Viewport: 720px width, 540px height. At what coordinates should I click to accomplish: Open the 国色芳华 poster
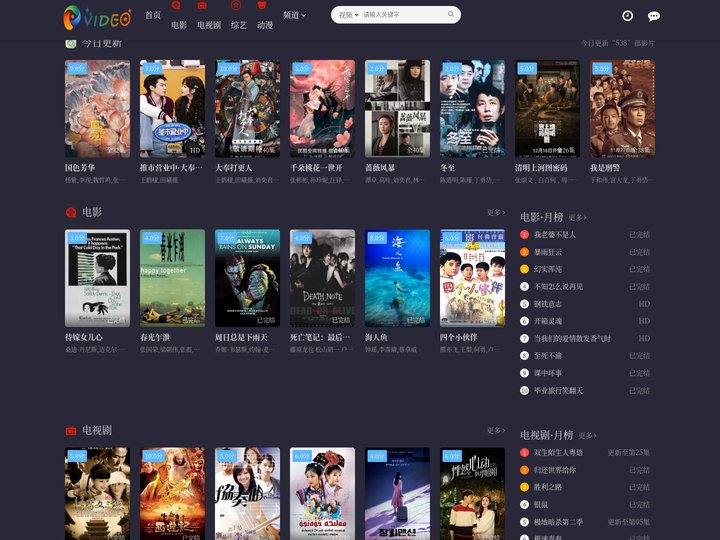(97, 108)
